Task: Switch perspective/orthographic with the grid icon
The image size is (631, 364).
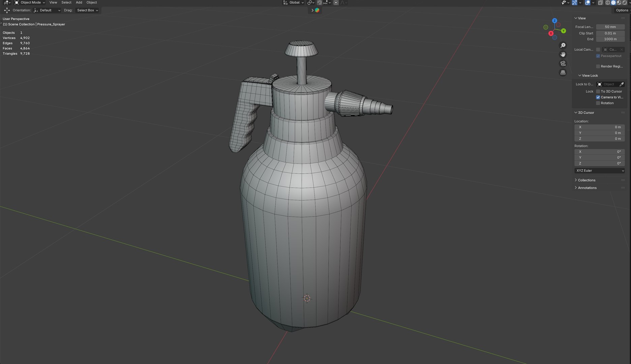Action: click(563, 72)
